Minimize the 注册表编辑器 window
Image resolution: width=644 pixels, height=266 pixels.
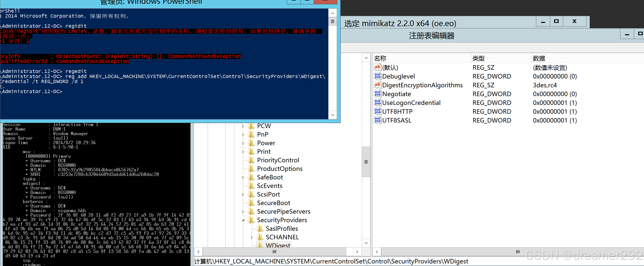tap(627, 34)
